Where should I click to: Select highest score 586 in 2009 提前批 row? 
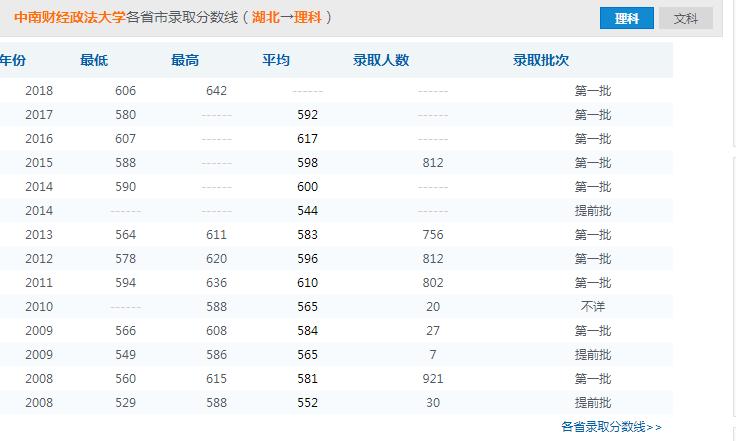coord(216,354)
